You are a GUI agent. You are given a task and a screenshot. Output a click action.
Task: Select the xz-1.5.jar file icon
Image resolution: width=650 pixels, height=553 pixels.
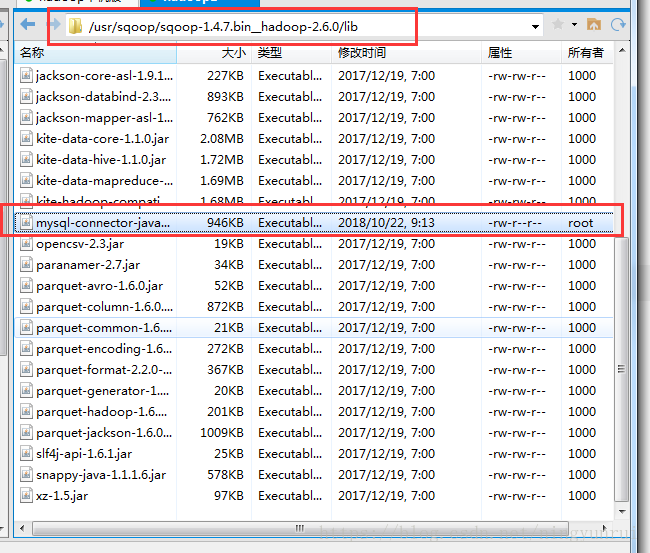26,496
